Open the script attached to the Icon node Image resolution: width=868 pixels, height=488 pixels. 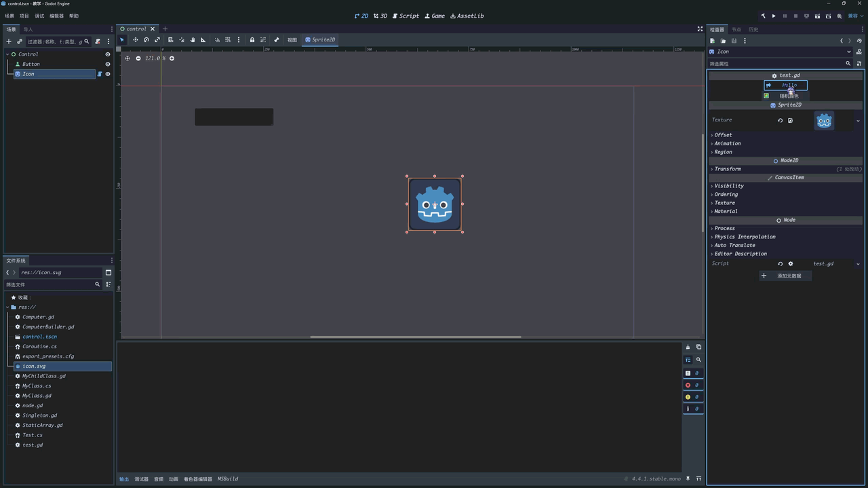pyautogui.click(x=100, y=74)
